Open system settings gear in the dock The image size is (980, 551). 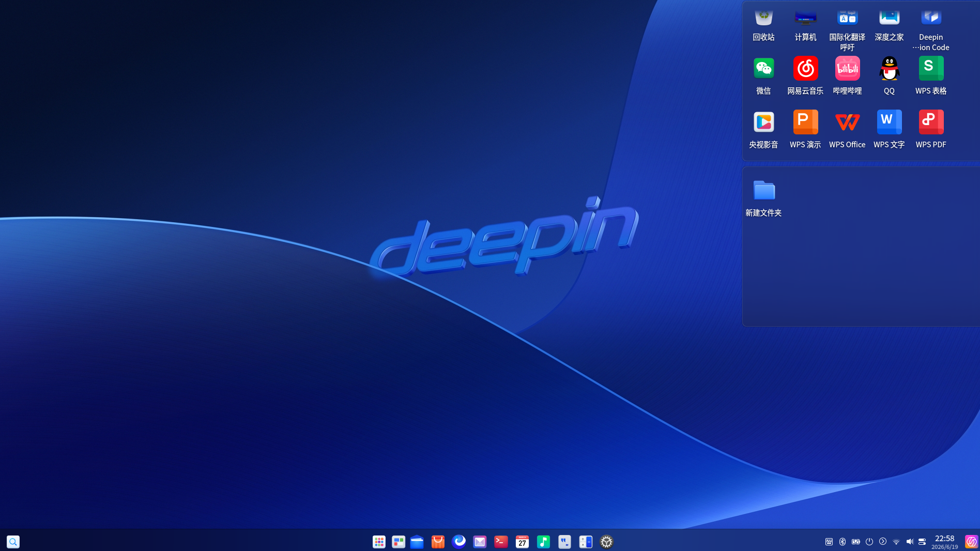click(606, 542)
